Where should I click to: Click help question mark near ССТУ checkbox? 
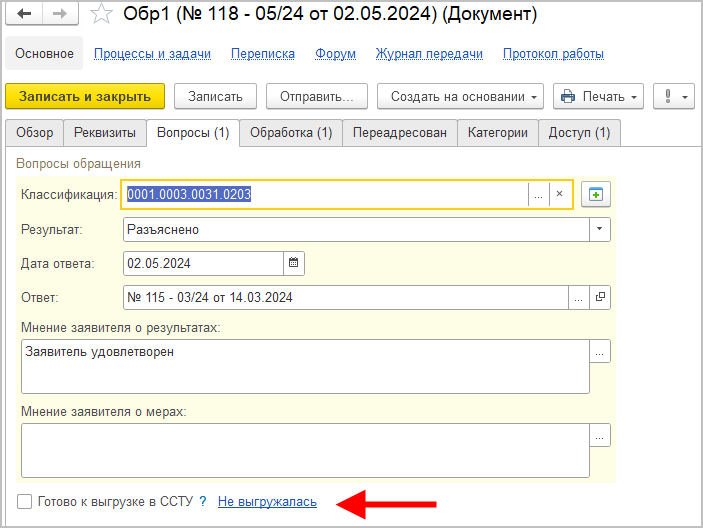coord(202,502)
